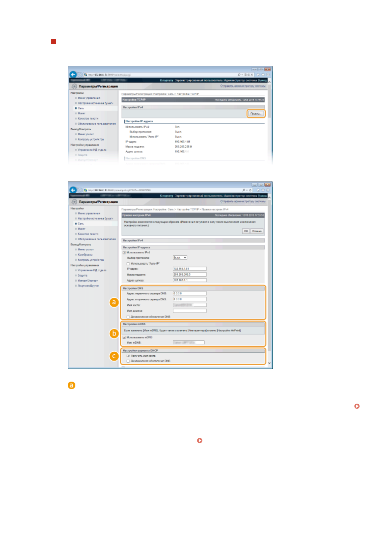The width and height of the screenshot is (392, 554).
Task: Click the orange 'c' callout marker beside DHCP settings
Action: click(114, 356)
